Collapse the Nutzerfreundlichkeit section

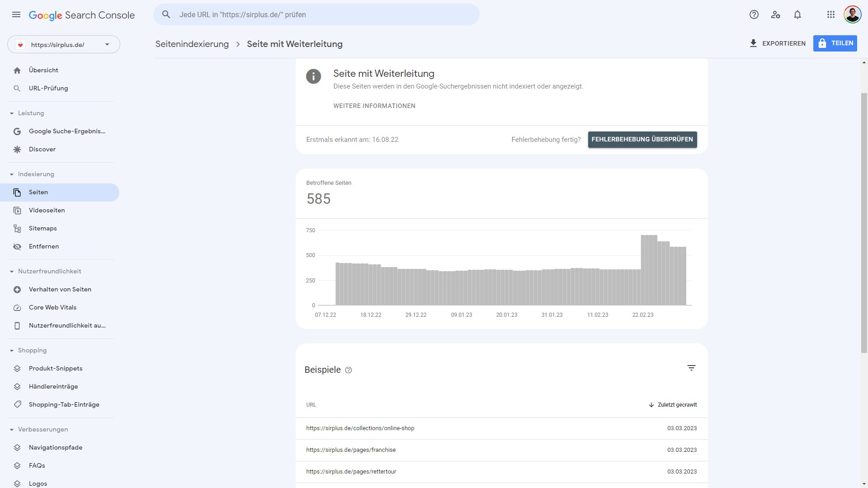pos(12,272)
